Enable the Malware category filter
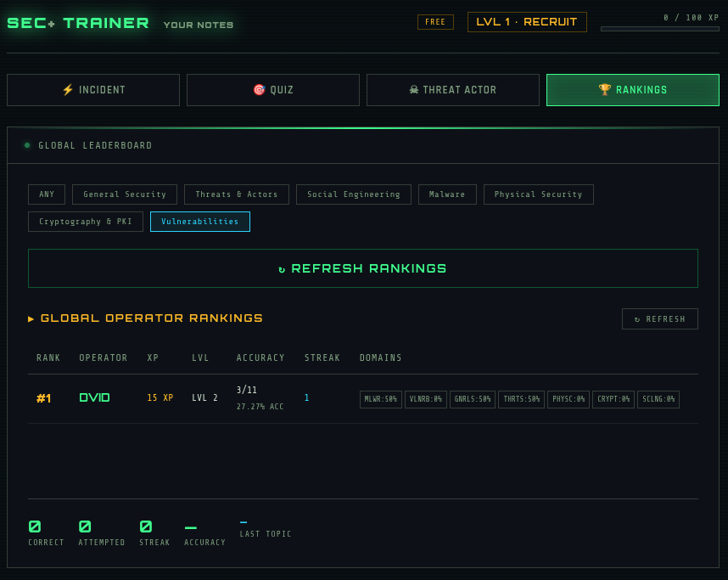The width and height of the screenshot is (728, 580). click(x=447, y=194)
